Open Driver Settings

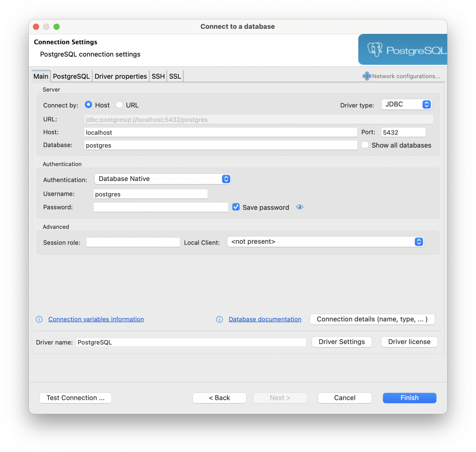tap(342, 342)
